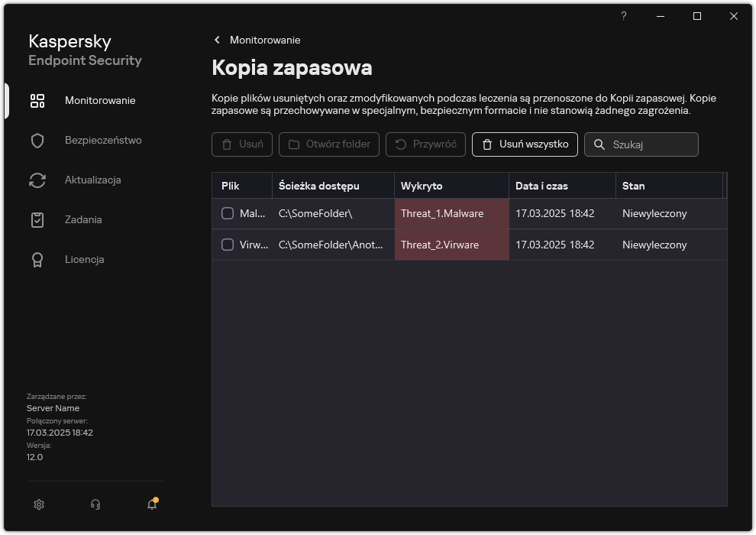Screen dimensions: 756x535
Task: Click the Licencja key icon
Action: tap(37, 259)
